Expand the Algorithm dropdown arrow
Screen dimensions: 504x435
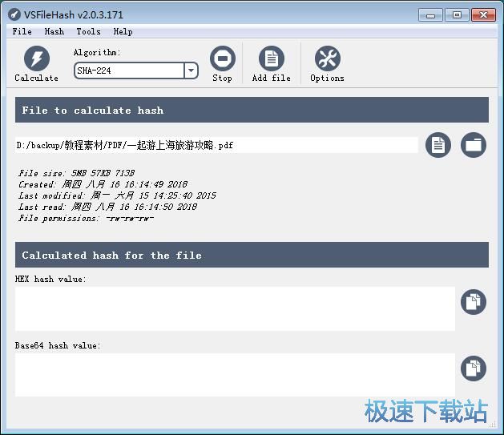point(192,70)
